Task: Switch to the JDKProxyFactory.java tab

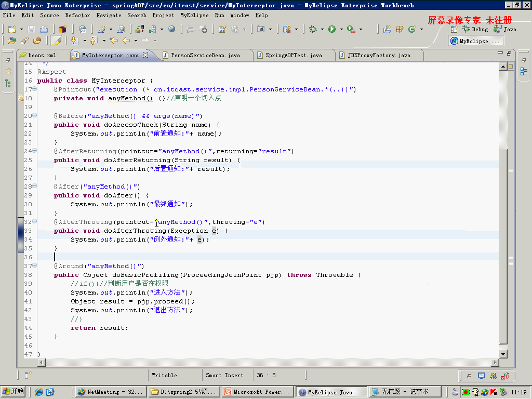Action: (379, 55)
